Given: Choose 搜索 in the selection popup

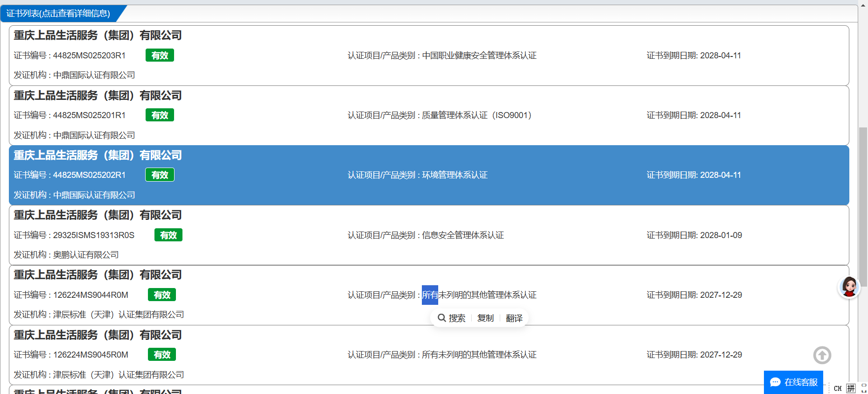Looking at the screenshot, I should 451,318.
